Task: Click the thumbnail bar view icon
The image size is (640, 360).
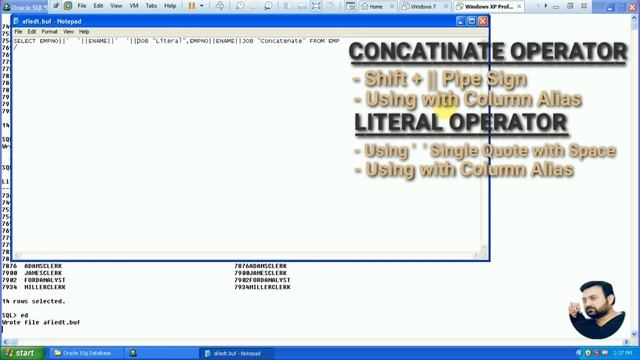Action: [302, 6]
